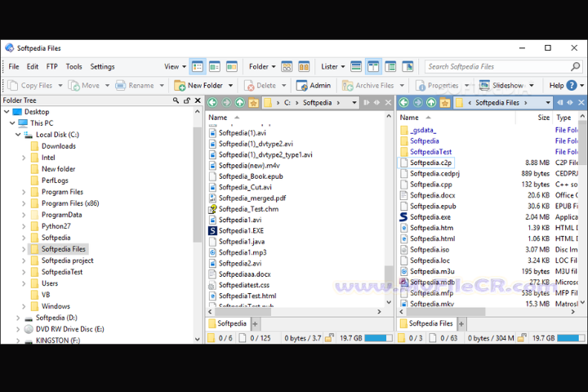Click the Archive Files icon
The width and height of the screenshot is (588, 392).
(x=348, y=86)
